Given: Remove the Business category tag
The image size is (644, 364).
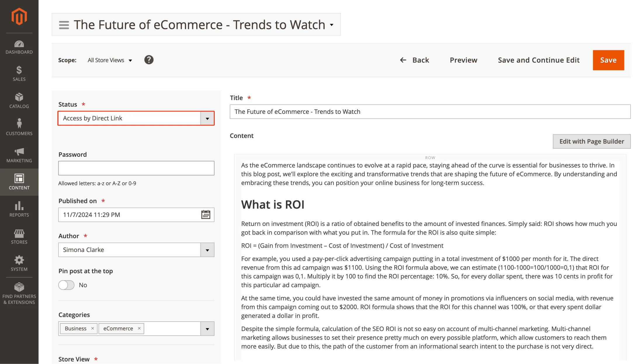Looking at the screenshot, I should pos(93,328).
